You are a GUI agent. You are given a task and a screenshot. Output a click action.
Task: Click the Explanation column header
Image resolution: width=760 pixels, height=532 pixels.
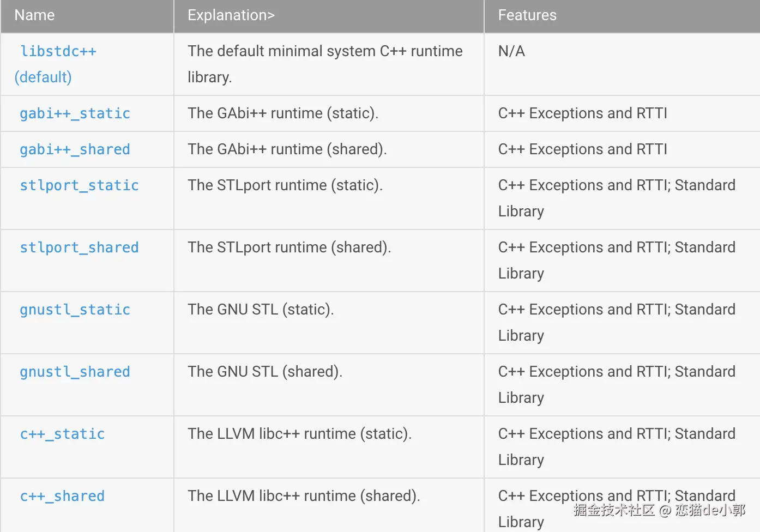point(231,15)
